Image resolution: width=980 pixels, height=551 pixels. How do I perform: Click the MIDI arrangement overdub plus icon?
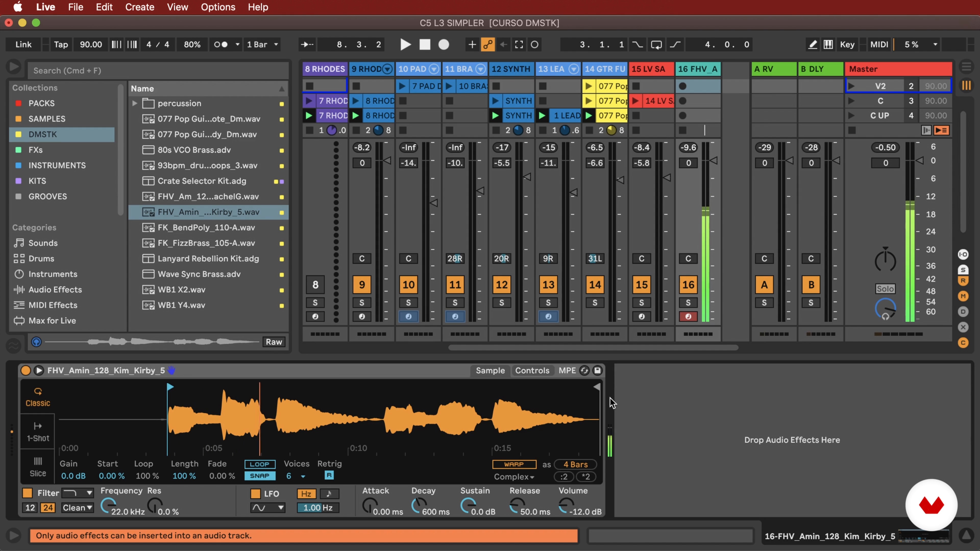click(472, 44)
